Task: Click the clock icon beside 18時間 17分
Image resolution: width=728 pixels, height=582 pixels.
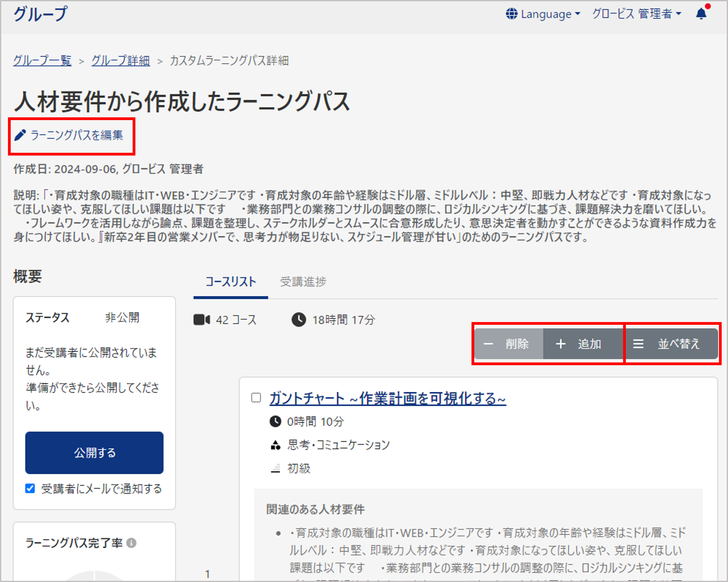Action: click(299, 320)
